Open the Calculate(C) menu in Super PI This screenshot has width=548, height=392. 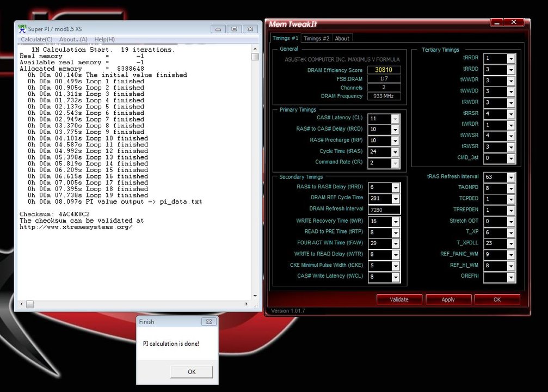point(36,40)
